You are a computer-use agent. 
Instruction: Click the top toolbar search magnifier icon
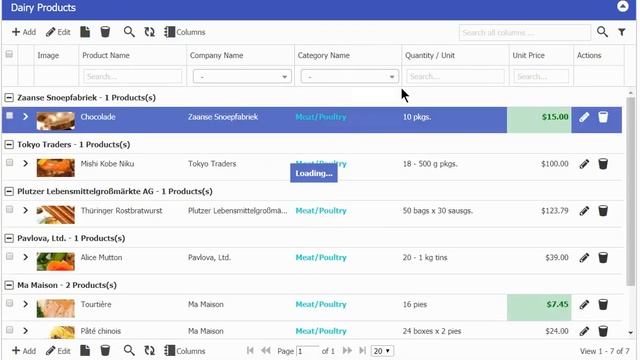(x=129, y=32)
